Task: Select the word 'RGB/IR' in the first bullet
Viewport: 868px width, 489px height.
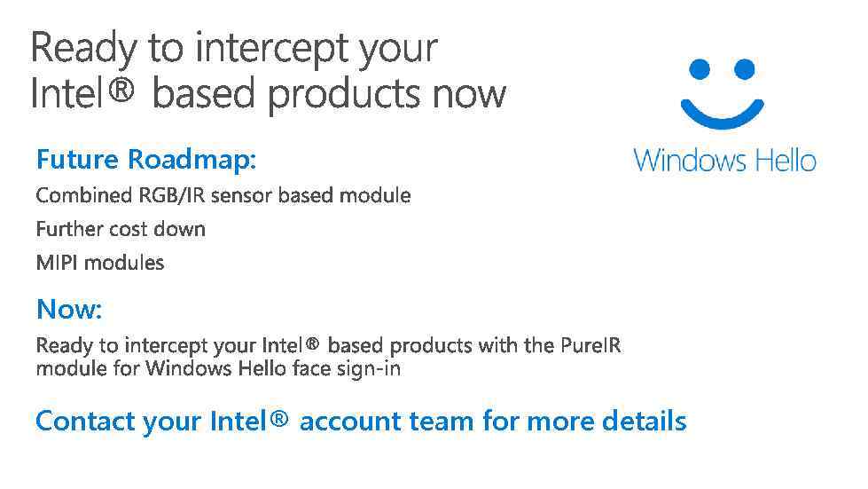Action: 169,195
